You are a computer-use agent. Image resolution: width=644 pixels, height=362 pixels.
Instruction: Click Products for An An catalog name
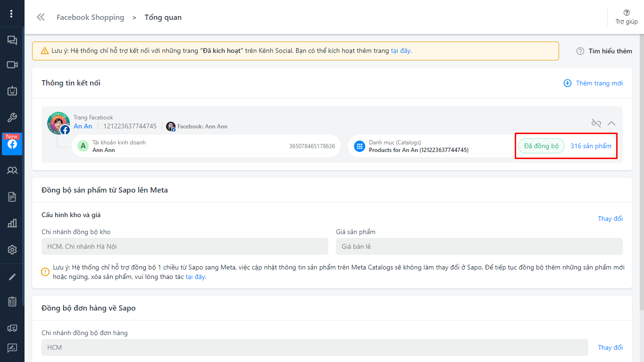(x=418, y=150)
